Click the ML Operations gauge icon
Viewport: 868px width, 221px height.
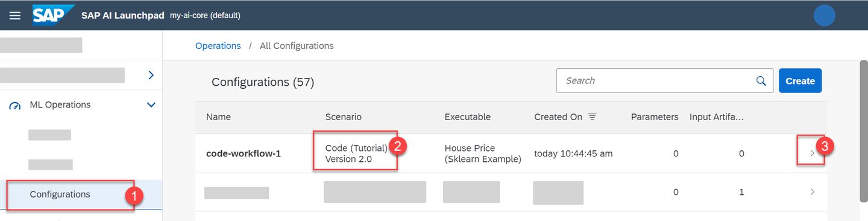click(x=15, y=106)
